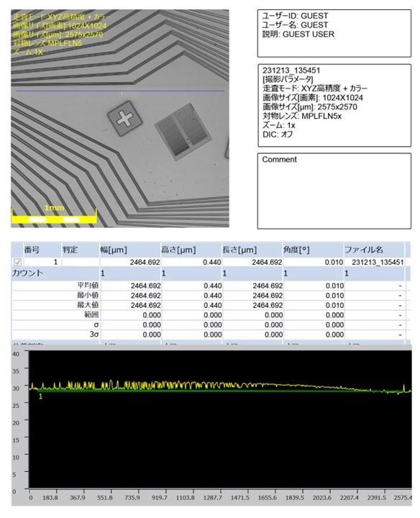Click the 3σ angle value 0.000

[x=334, y=335]
